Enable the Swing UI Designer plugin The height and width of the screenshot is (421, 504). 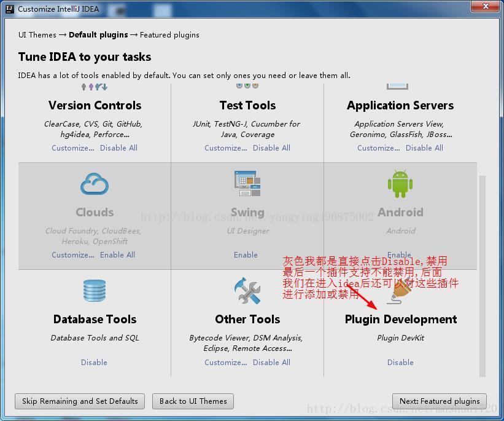pyautogui.click(x=246, y=255)
